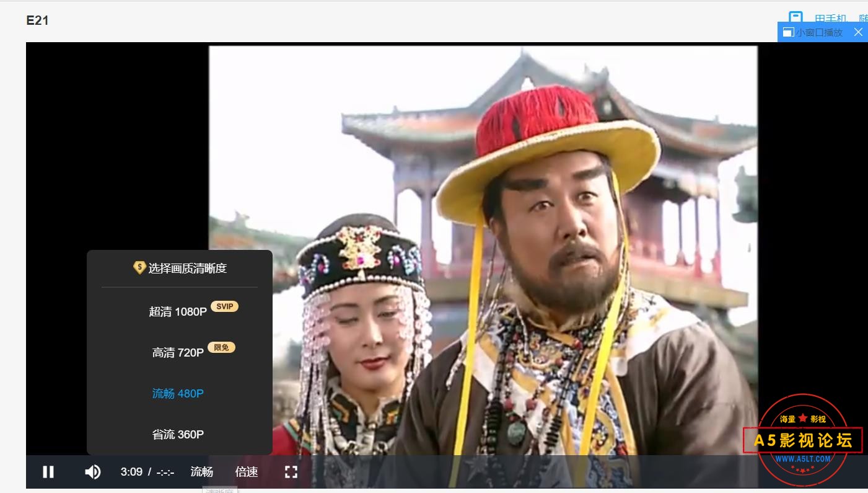Click the phone icon at top right
868x493 pixels.
796,17
